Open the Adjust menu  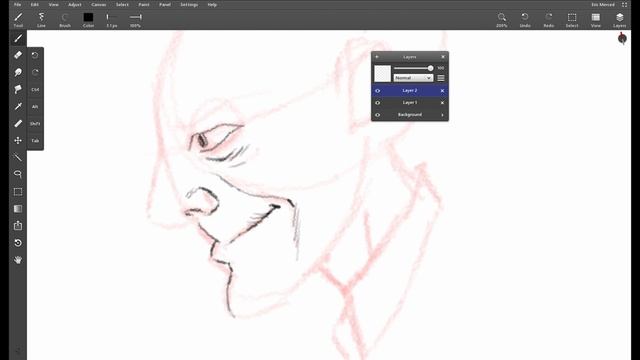tap(75, 4)
